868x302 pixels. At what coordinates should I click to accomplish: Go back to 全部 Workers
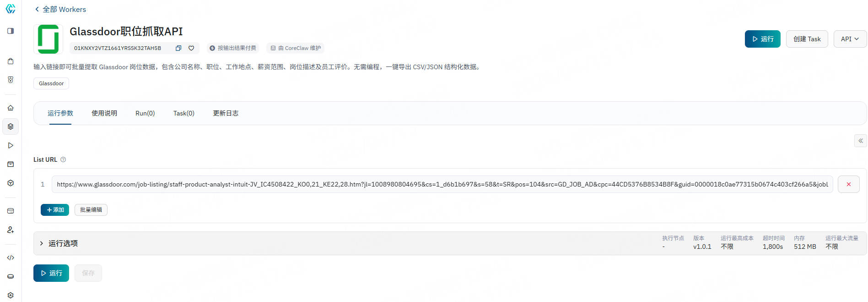point(60,9)
